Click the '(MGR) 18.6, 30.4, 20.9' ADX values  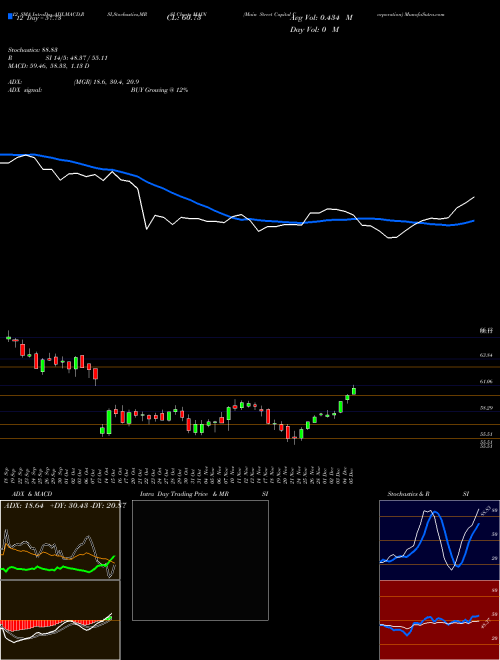pos(106,82)
